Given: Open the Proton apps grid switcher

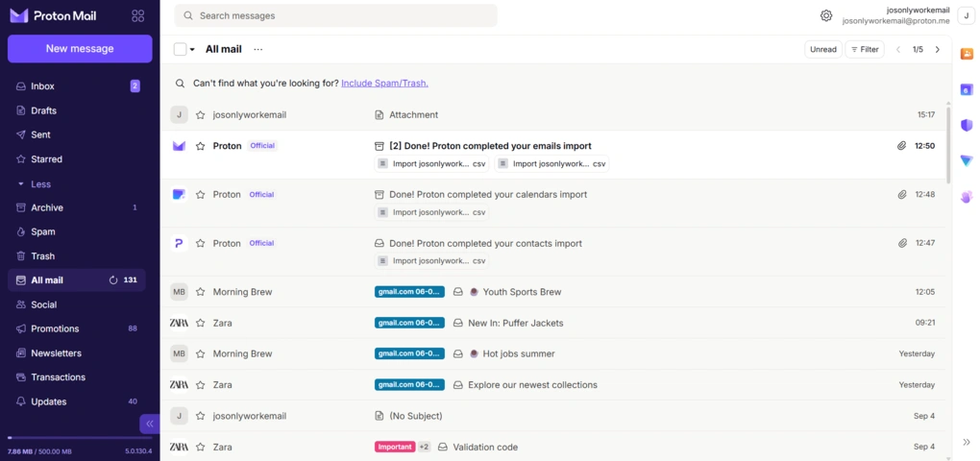Looking at the screenshot, I should pyautogui.click(x=138, y=15).
